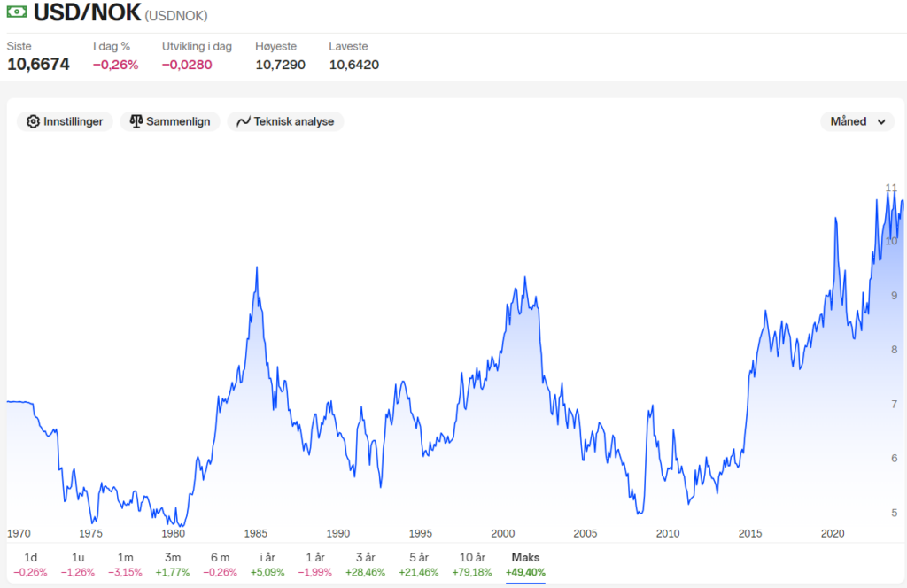
Task: Click the chart trough near 2008
Action: point(640,513)
